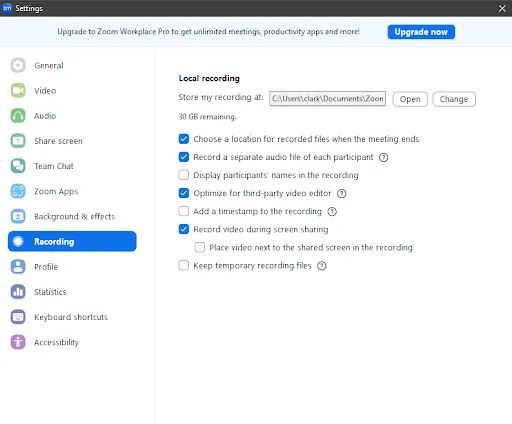Screen dimensions: 512x424
Task: Uncheck Optimize for third-party video editor
Action: [x=184, y=193]
